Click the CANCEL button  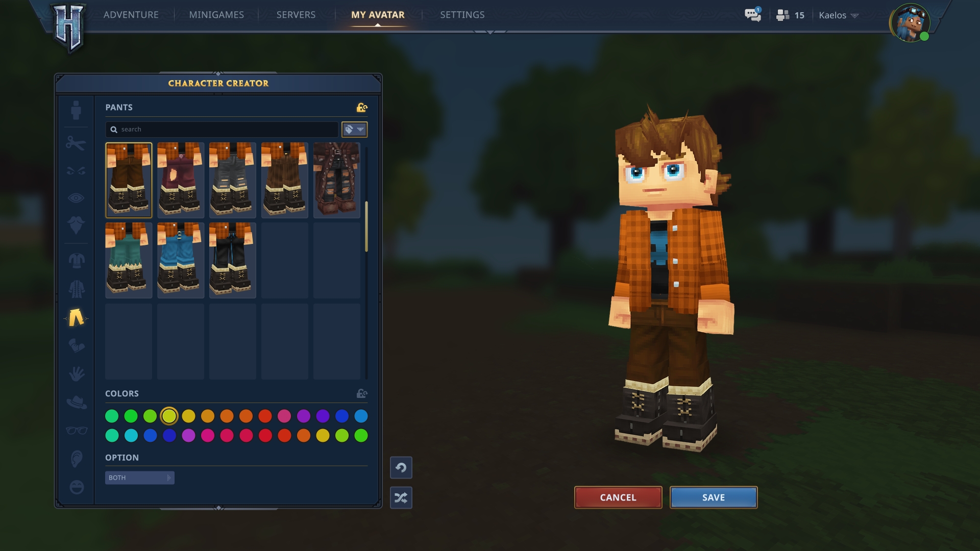click(x=618, y=497)
